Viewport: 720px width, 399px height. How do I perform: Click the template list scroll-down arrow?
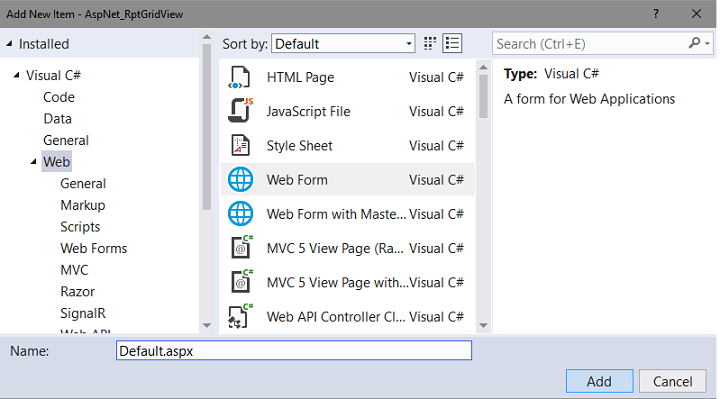[x=483, y=325]
